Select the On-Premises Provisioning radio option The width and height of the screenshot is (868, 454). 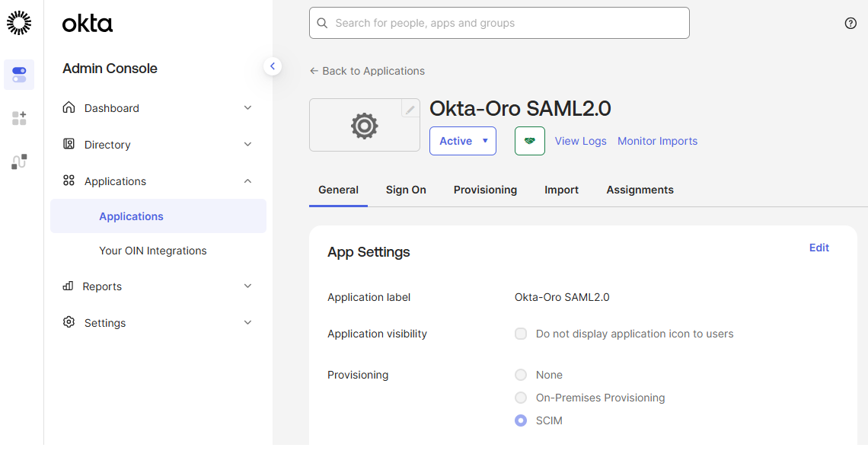click(521, 398)
